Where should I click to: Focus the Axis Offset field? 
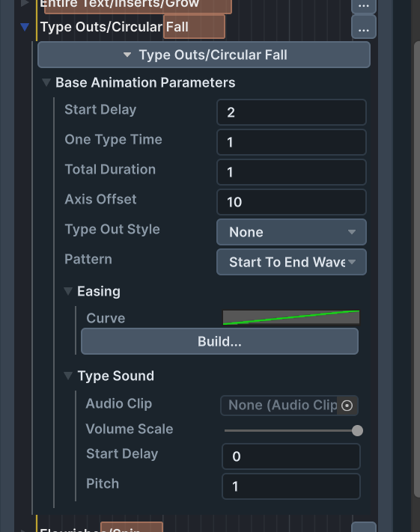coord(291,202)
